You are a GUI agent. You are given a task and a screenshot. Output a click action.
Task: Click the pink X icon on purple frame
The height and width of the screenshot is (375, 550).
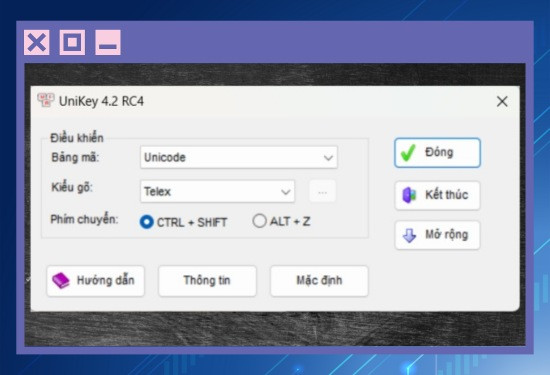(37, 42)
